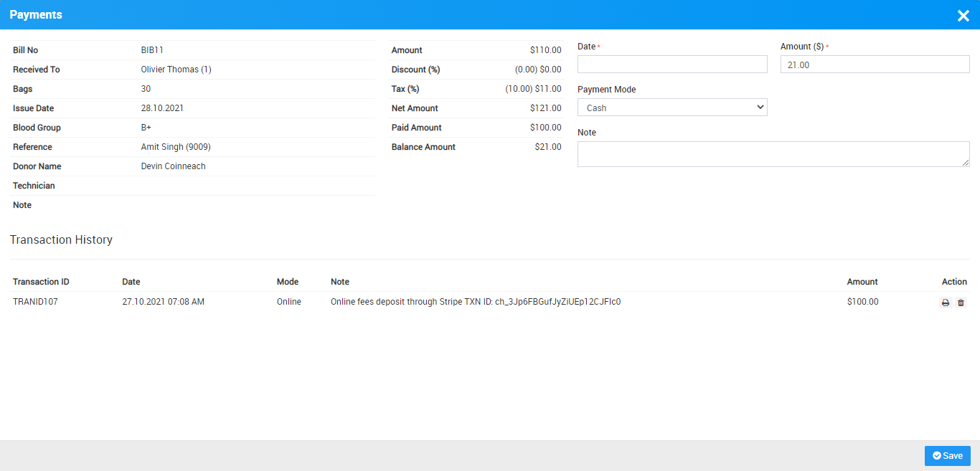
Task: Click the Technician label
Action: pyautogui.click(x=34, y=186)
